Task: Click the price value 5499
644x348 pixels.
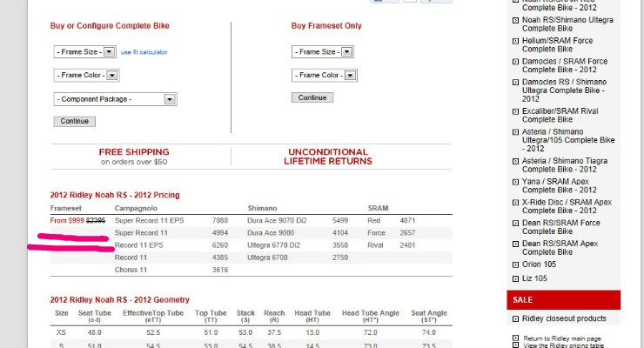Action: click(x=340, y=220)
